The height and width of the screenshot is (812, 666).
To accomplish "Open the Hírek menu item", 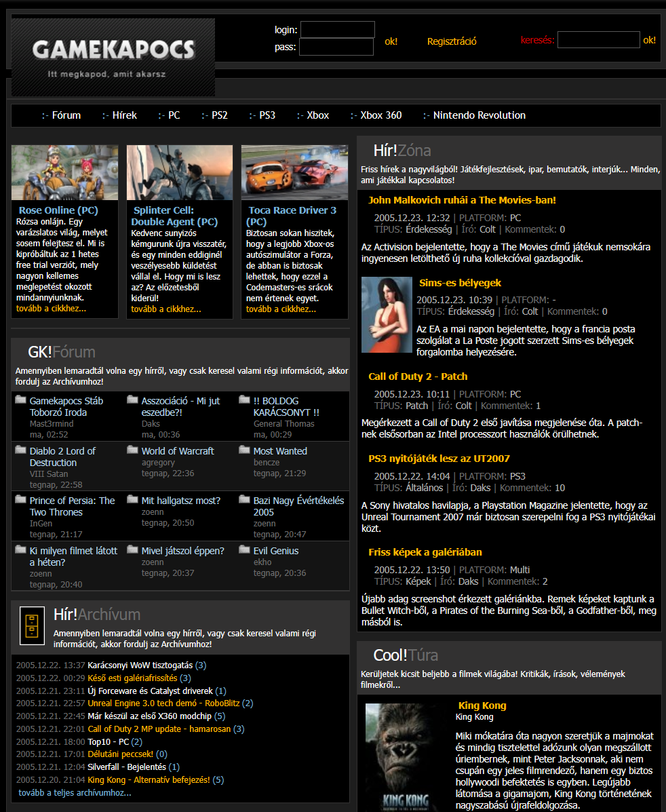I will tap(125, 115).
